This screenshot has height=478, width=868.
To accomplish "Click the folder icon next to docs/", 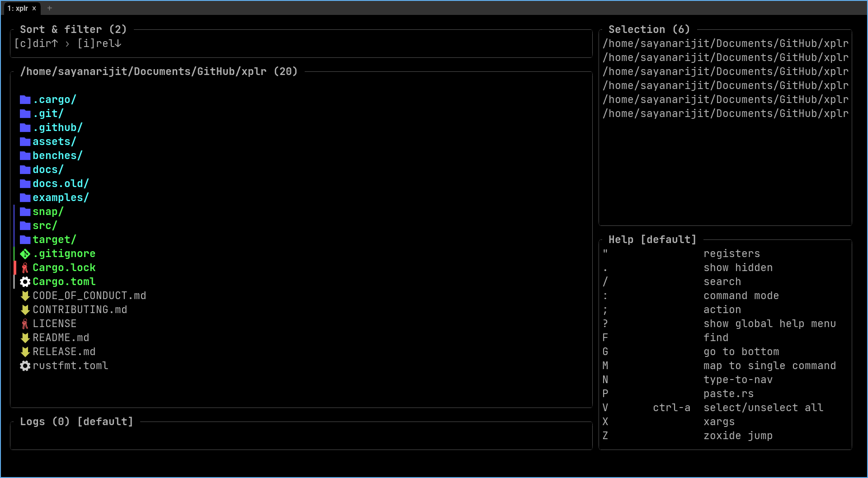I will point(25,170).
